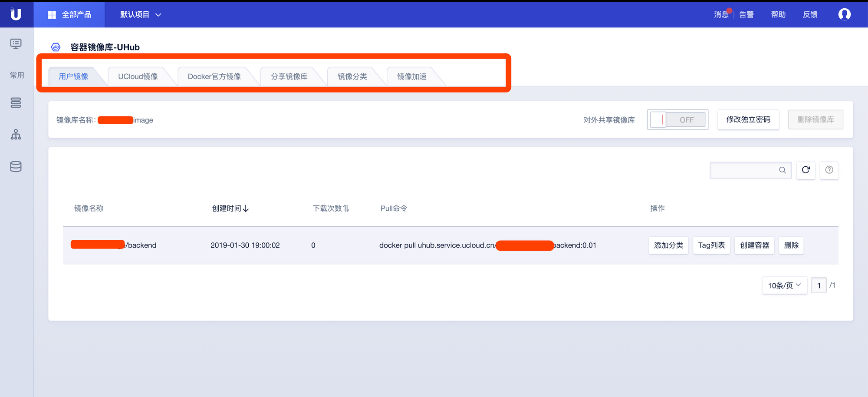Open the 10条/页 page size dropdown
This screenshot has height=397, width=868.
(x=784, y=285)
